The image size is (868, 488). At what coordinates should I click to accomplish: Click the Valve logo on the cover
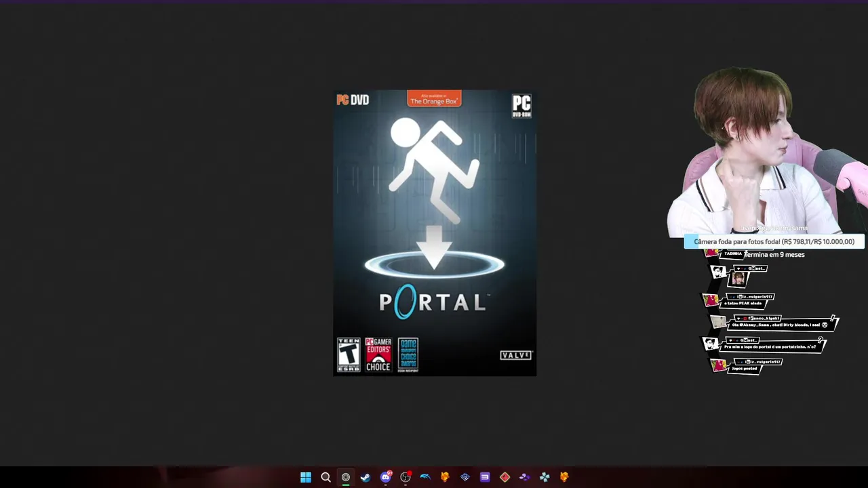click(x=516, y=355)
